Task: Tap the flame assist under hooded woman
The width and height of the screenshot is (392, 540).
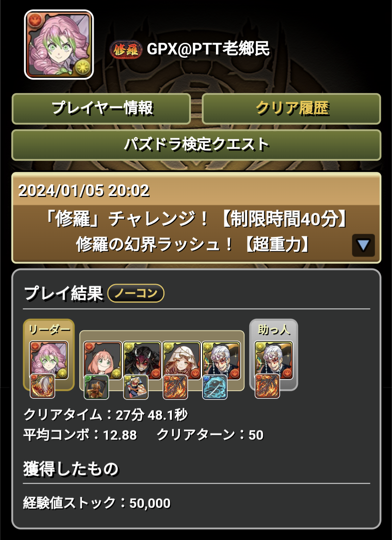Action: pyautogui.click(x=175, y=387)
